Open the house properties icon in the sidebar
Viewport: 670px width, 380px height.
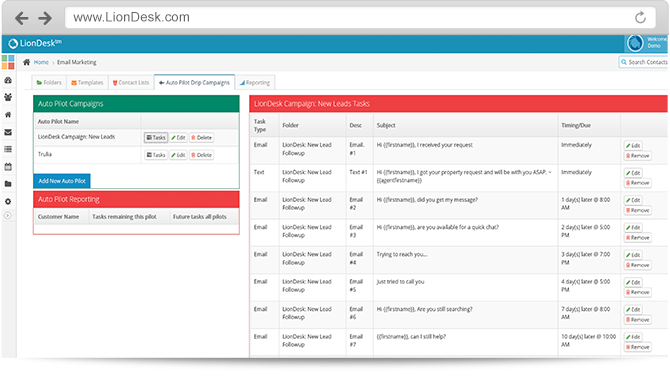[x=8, y=115]
